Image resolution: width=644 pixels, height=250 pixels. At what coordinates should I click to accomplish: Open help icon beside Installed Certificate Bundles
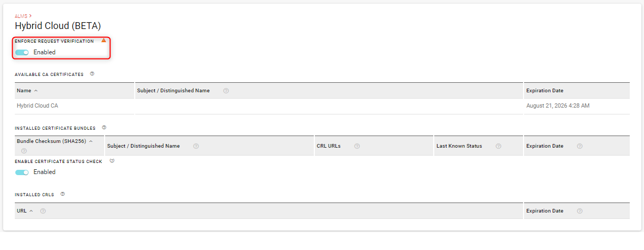click(104, 128)
